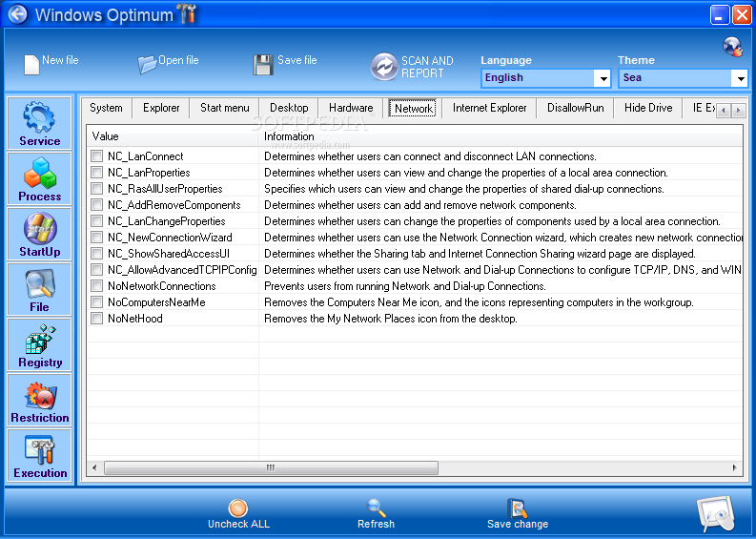
Task: Click the Refresh label
Action: click(376, 524)
